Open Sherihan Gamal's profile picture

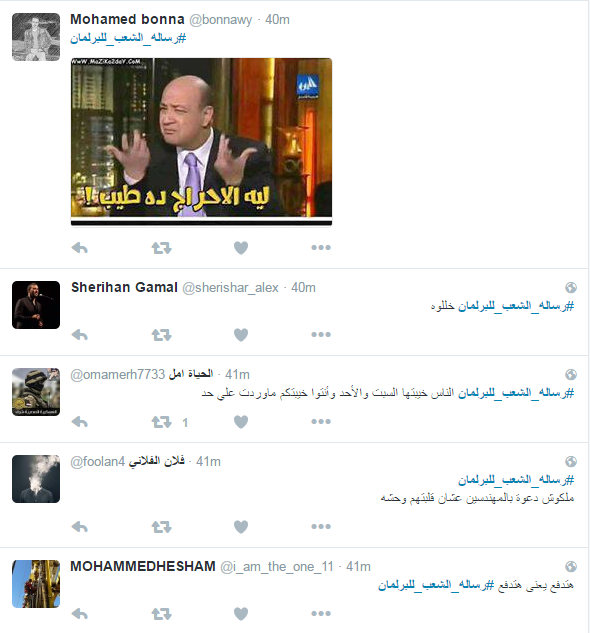(36, 305)
